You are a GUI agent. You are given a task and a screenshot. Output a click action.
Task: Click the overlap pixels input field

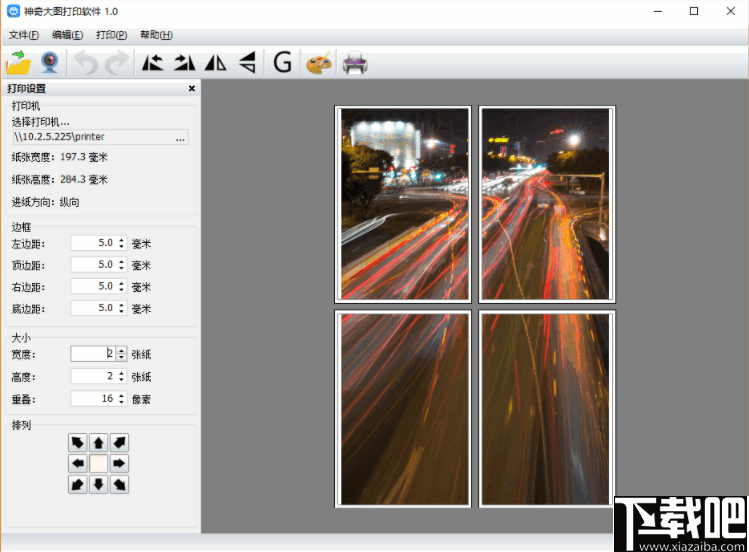click(x=93, y=398)
